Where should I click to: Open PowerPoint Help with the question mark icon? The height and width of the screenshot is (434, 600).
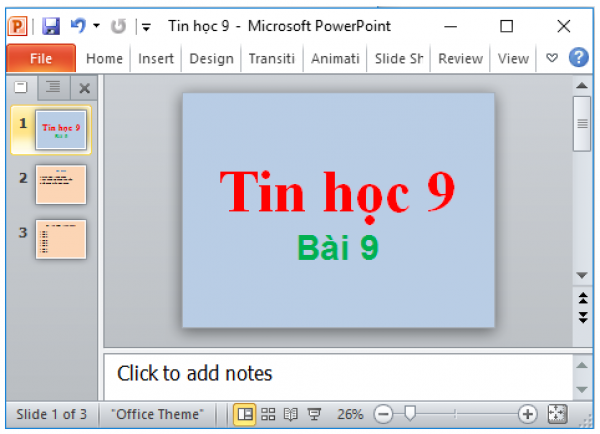579,58
